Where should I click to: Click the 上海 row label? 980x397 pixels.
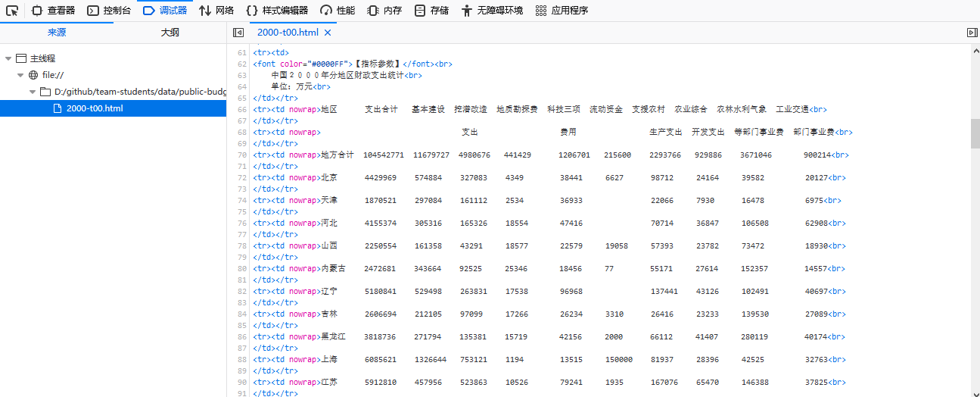click(329, 359)
